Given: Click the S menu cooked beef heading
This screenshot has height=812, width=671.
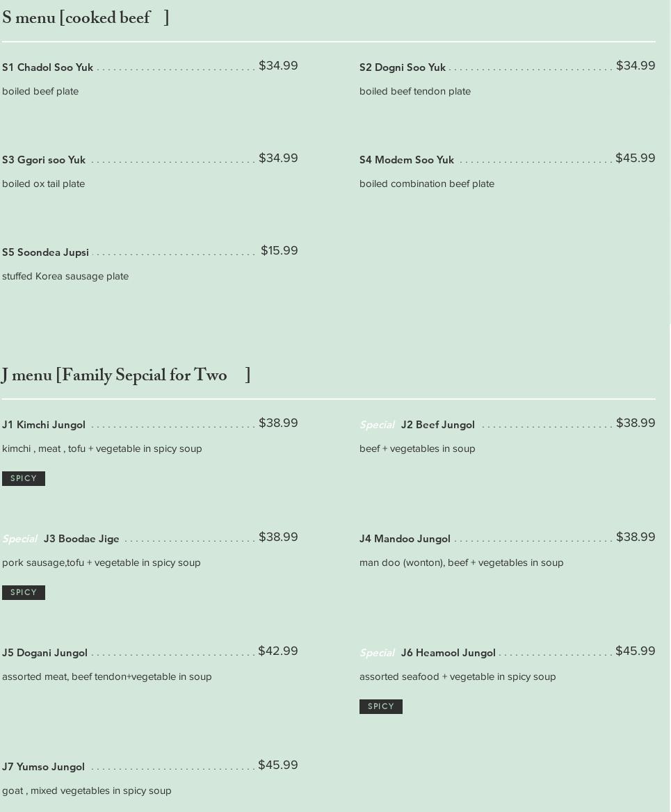Looking at the screenshot, I should tap(85, 18).
